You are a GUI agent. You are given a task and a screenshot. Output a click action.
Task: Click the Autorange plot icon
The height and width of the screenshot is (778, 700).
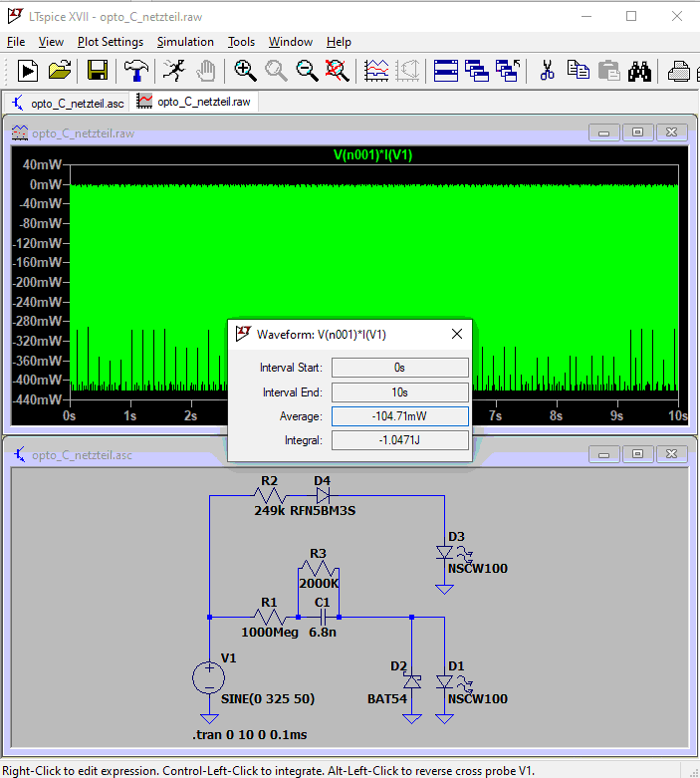[376, 71]
